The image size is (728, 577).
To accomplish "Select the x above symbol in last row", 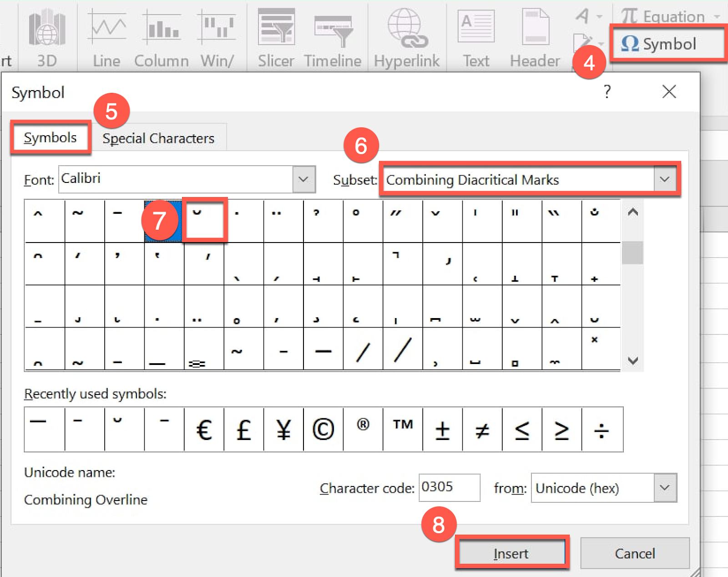I will tap(601, 349).
